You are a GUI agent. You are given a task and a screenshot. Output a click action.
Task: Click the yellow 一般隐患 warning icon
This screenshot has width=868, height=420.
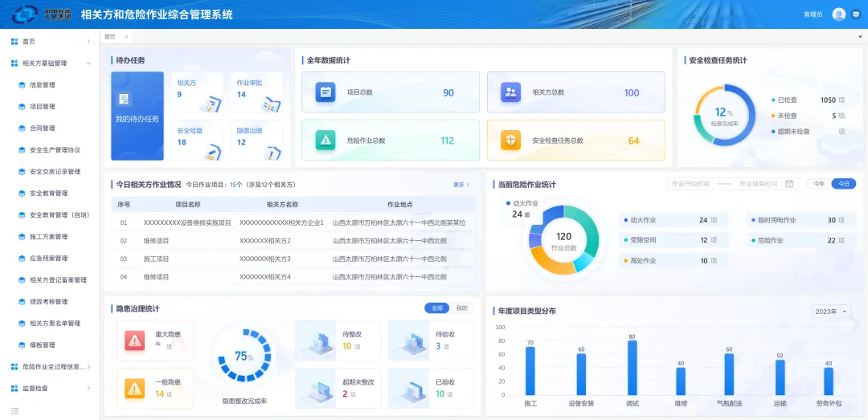click(x=134, y=388)
